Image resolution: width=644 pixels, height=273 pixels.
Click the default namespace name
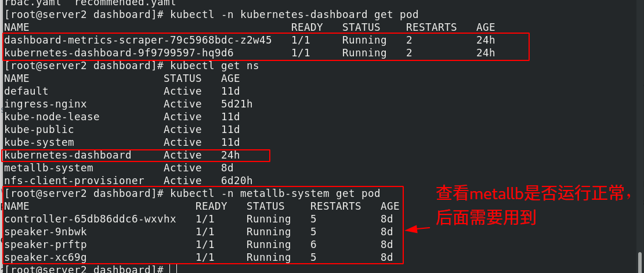click(26, 91)
